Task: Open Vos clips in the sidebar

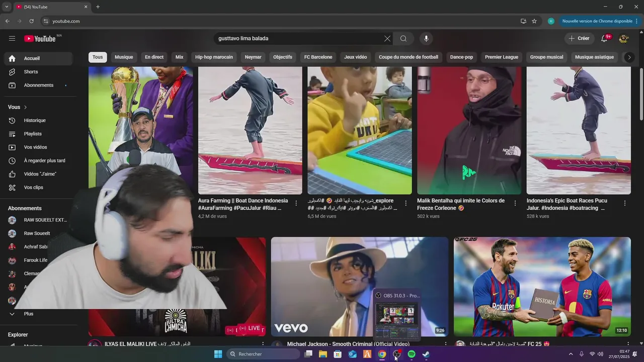Action: click(38, 188)
